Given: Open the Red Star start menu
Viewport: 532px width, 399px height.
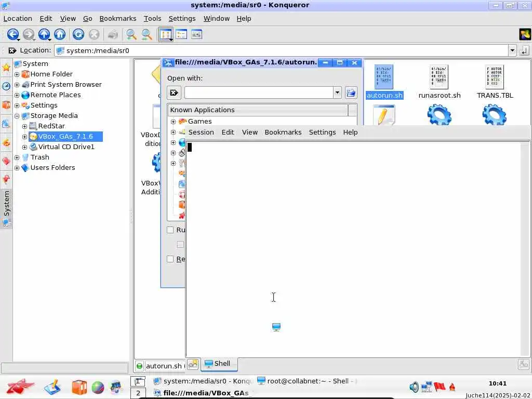Looking at the screenshot, I should pyautogui.click(x=20, y=387).
